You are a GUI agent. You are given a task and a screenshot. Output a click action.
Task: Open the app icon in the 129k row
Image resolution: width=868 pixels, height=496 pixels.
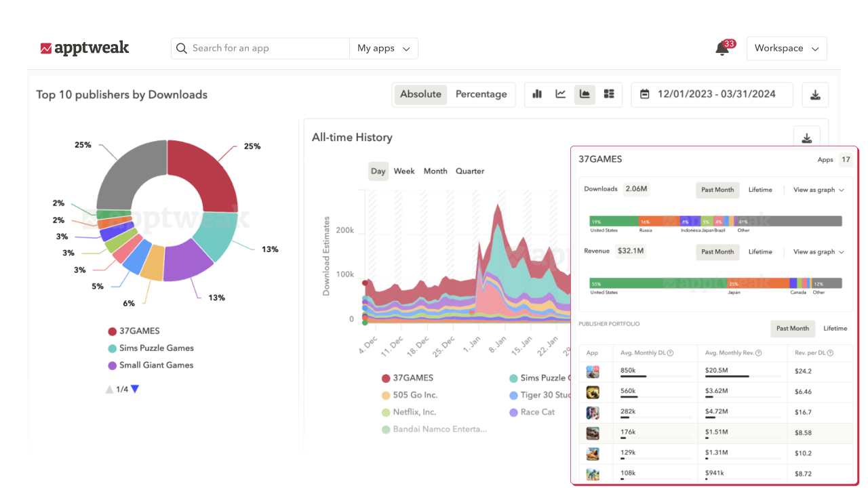(593, 453)
